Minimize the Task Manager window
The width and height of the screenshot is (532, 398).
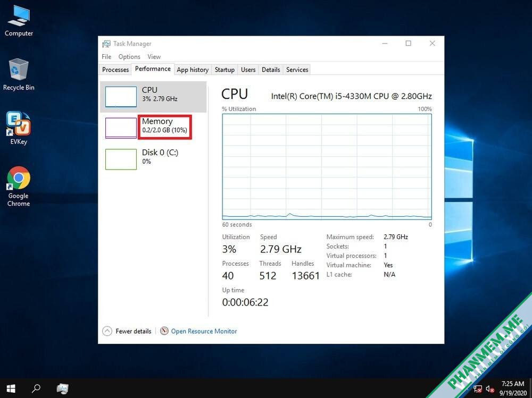pos(385,44)
